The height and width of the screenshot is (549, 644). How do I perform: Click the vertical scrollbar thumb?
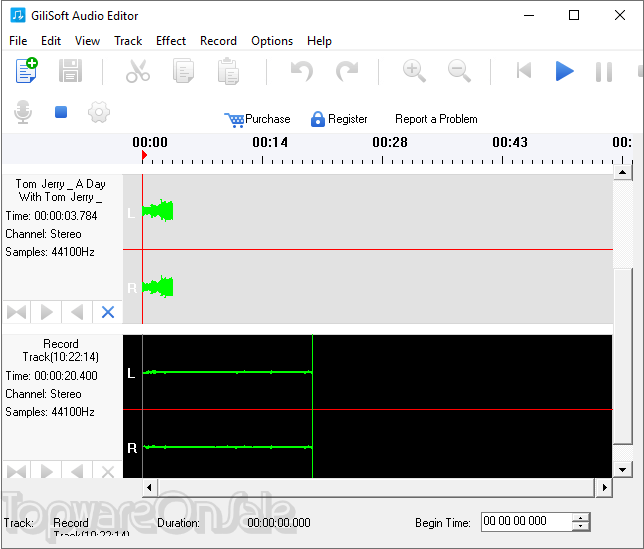(x=623, y=356)
